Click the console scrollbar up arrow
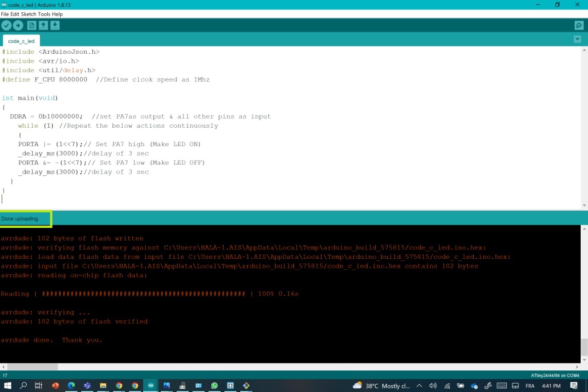Screen dimensions: 588x392 point(584,228)
